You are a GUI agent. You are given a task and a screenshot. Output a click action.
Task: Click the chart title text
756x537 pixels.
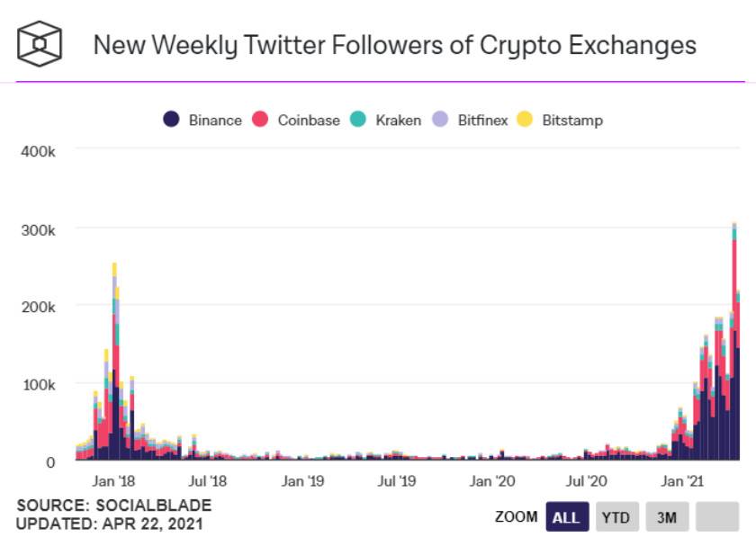[395, 45]
